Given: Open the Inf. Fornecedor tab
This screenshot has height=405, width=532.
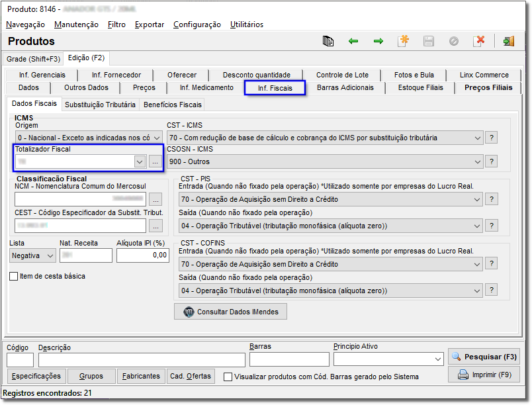Looking at the screenshot, I should point(116,75).
